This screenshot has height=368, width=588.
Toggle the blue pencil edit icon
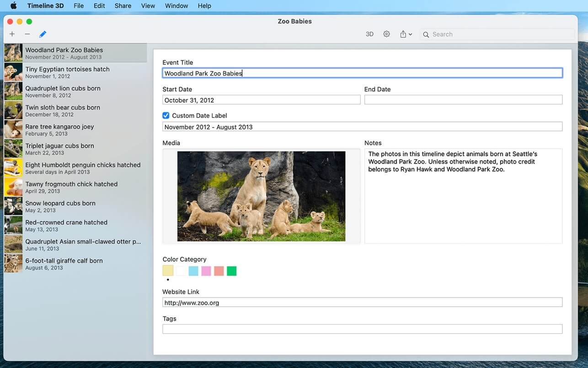43,34
